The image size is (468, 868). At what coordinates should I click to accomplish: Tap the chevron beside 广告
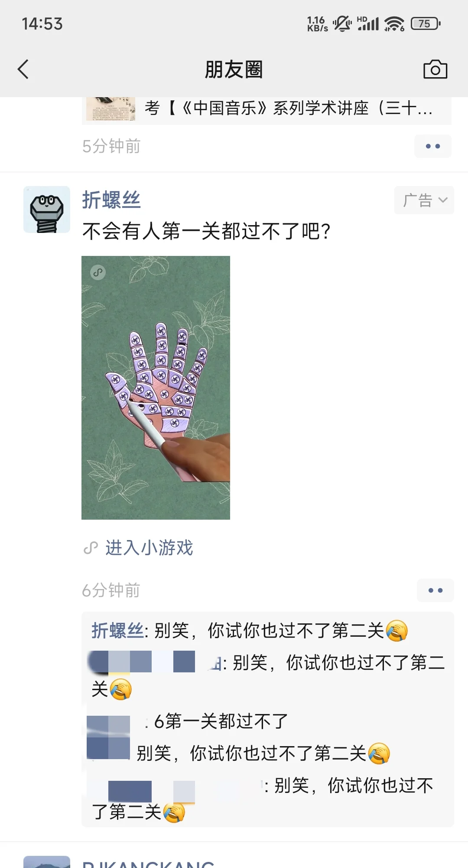click(442, 200)
